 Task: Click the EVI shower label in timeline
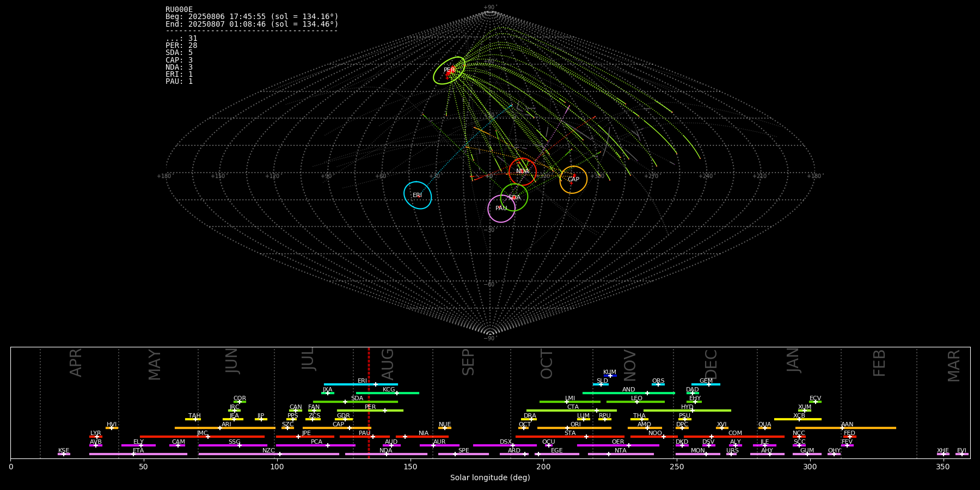tap(961, 450)
